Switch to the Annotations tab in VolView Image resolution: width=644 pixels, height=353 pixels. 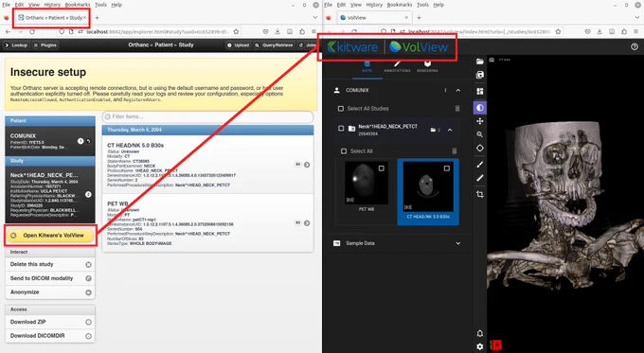397,66
